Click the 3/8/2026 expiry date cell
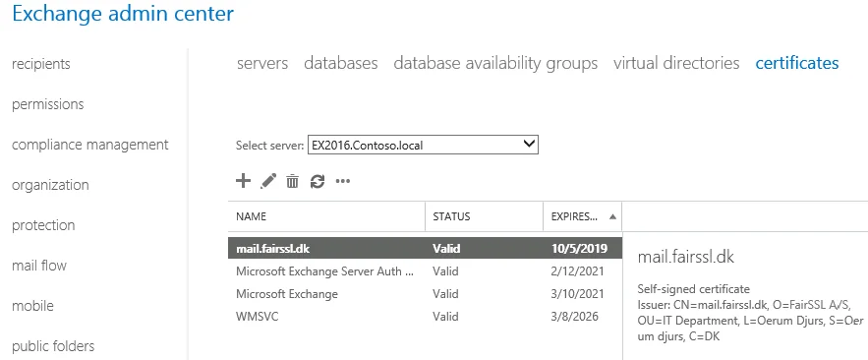868x360 pixels. click(575, 317)
